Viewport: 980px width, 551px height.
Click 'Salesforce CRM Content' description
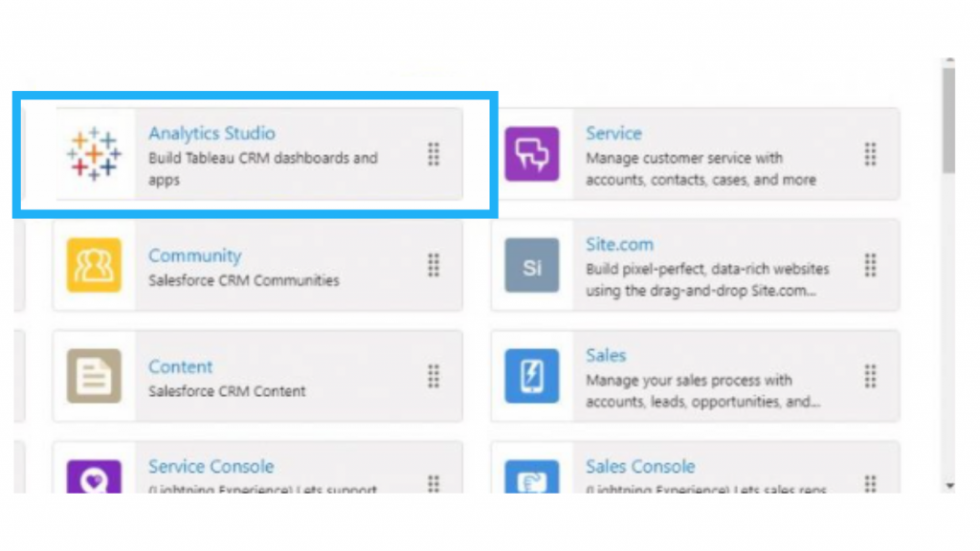point(227,391)
